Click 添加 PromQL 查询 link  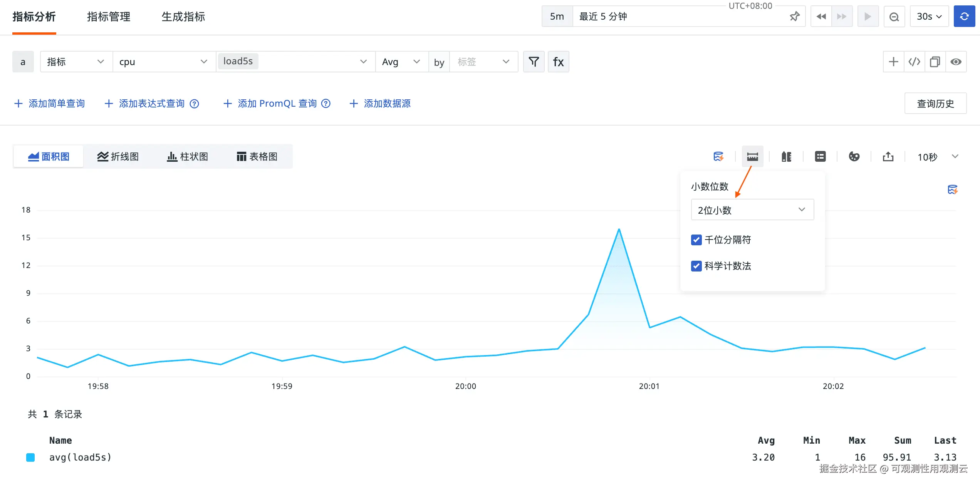pos(277,104)
